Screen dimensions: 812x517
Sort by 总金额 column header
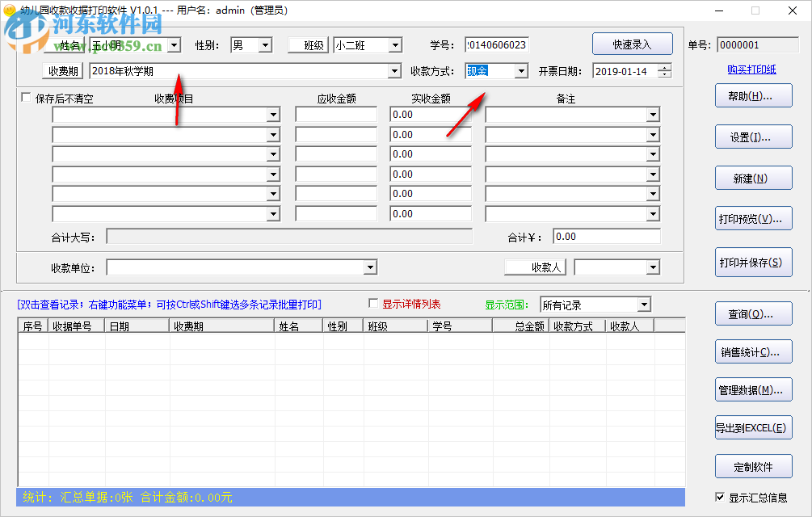pyautogui.click(x=521, y=326)
